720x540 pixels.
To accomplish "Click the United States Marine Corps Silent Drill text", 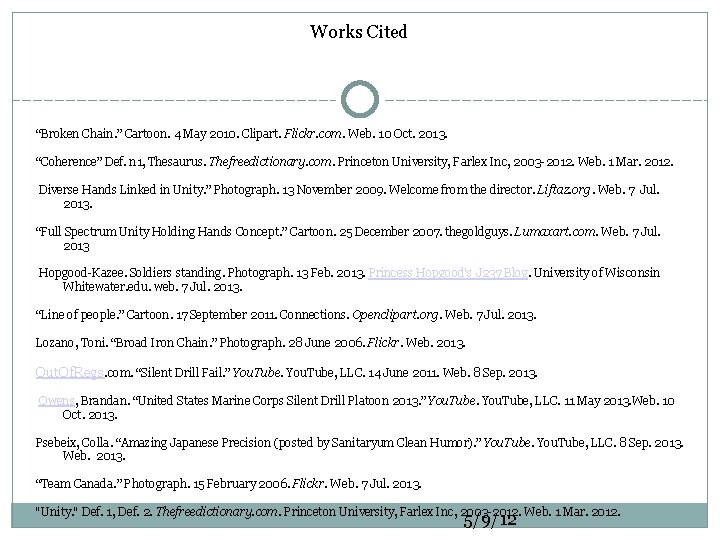I will point(279,401).
